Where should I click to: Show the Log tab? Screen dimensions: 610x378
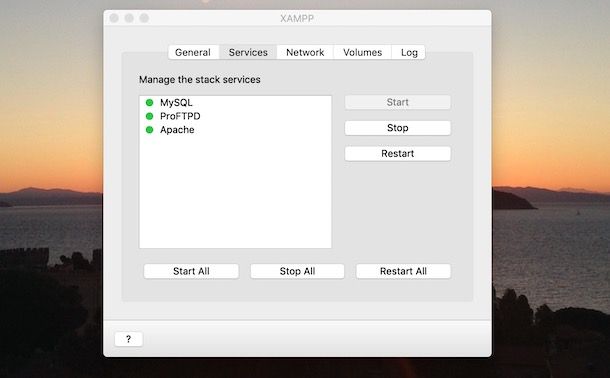coord(409,52)
